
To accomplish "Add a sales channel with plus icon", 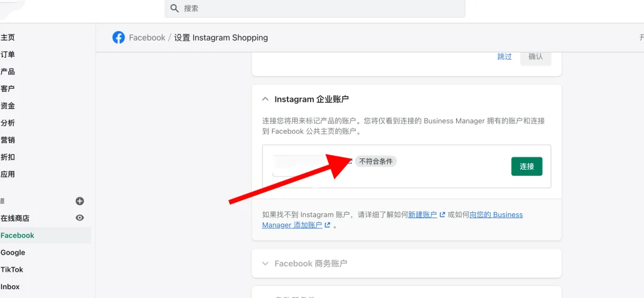I will 80,201.
